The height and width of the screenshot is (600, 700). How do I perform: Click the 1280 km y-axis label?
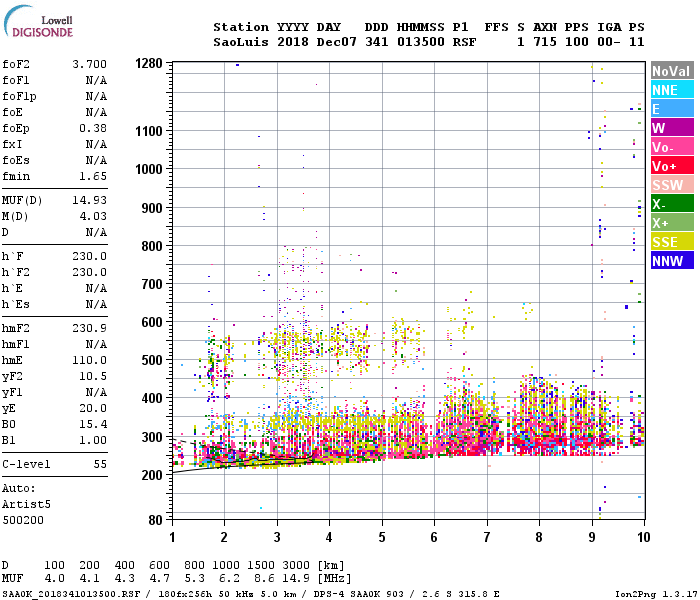[x=149, y=63]
